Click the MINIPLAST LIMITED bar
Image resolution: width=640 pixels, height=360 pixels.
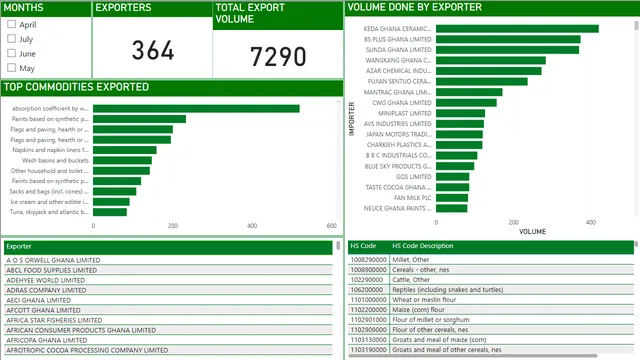coord(460,113)
